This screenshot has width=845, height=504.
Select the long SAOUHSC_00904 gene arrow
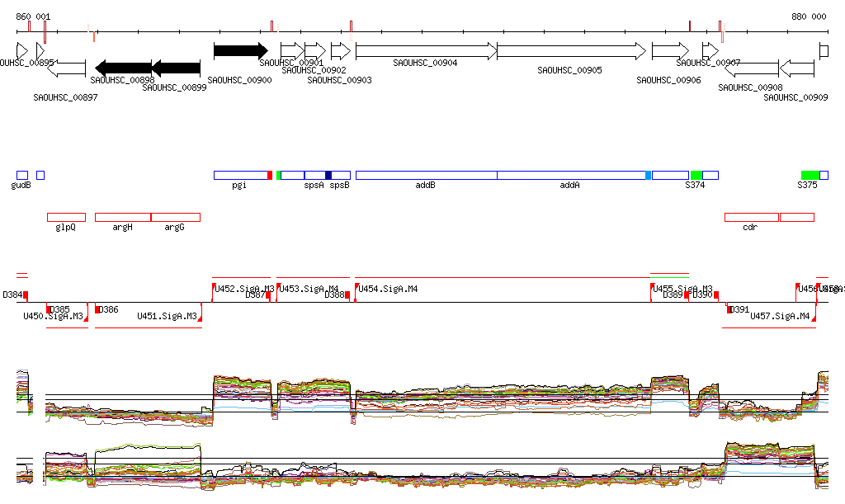coord(426,51)
